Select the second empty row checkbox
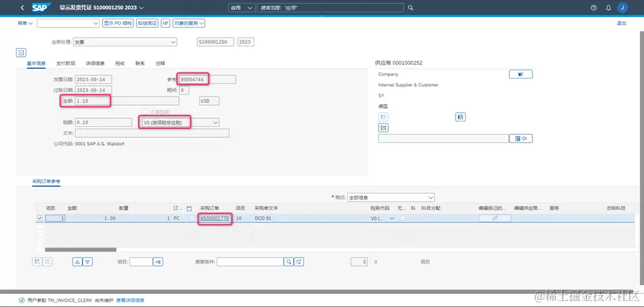The image size is (644, 307). click(x=40, y=235)
